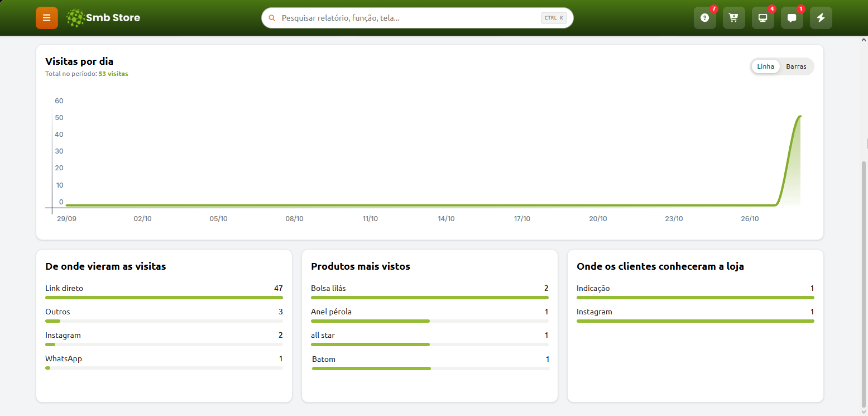This screenshot has width=868, height=416.
Task: Select the Batom product
Action: 324,359
